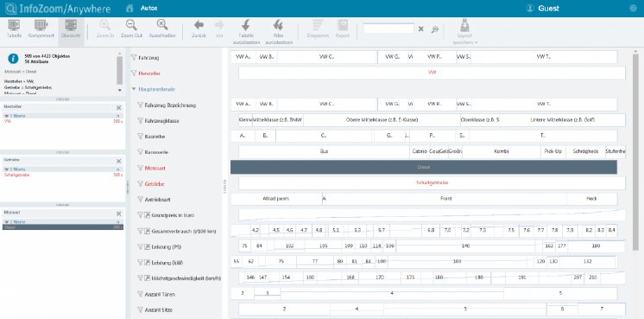Click the Front cell in Antriebsart row

(x=445, y=199)
